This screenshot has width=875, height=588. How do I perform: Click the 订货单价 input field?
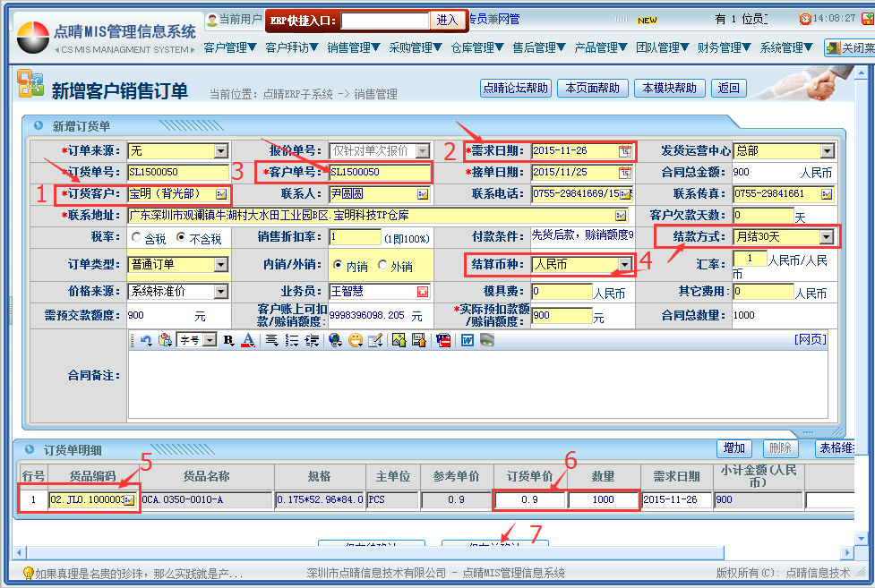click(x=529, y=499)
